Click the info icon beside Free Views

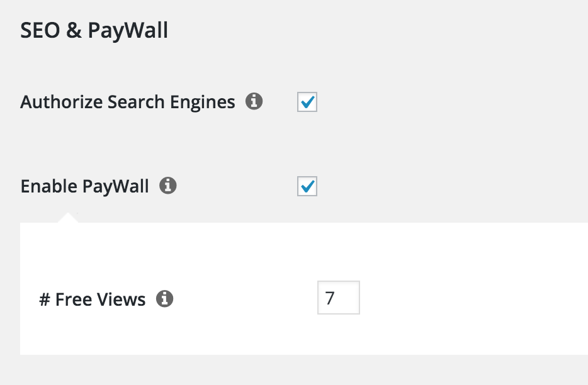164,299
